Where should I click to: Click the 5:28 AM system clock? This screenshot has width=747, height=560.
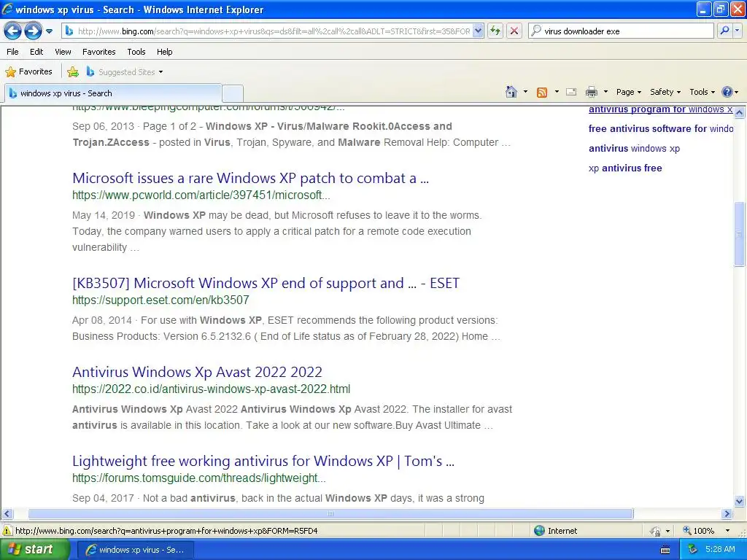(x=720, y=550)
